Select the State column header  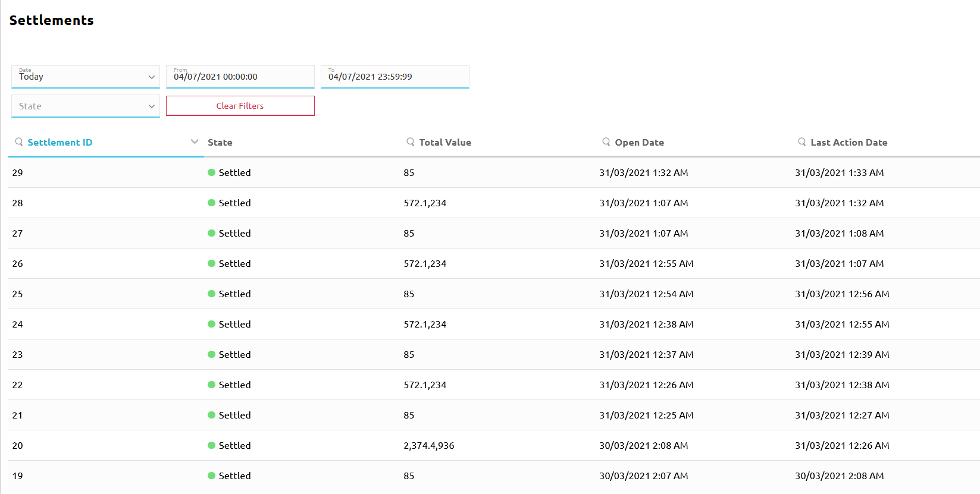pyautogui.click(x=220, y=143)
